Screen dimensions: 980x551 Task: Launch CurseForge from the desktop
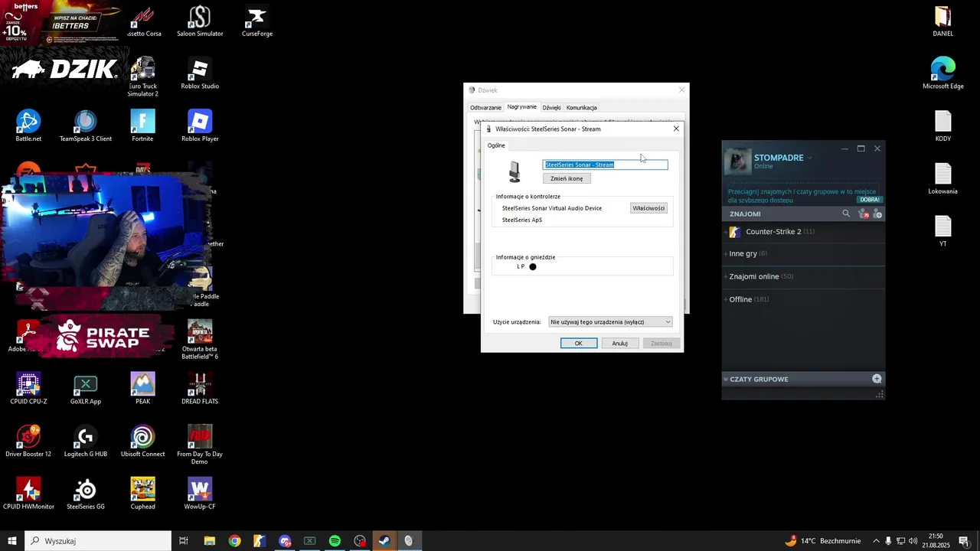pos(257,21)
